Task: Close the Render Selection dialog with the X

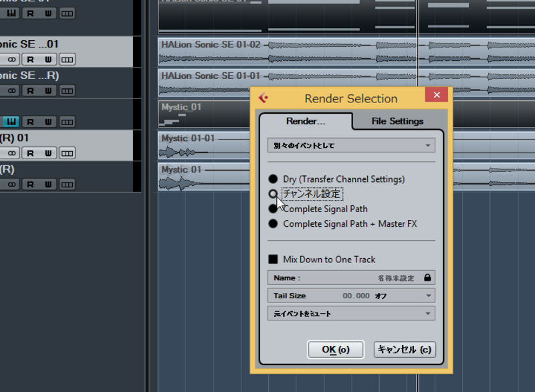Action: click(437, 95)
